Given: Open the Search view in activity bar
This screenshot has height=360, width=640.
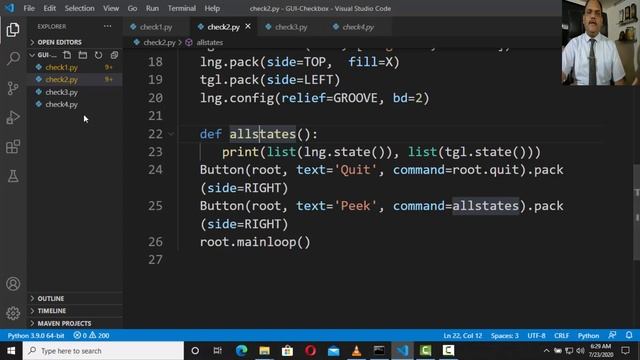Looking at the screenshot, I should [x=13, y=59].
